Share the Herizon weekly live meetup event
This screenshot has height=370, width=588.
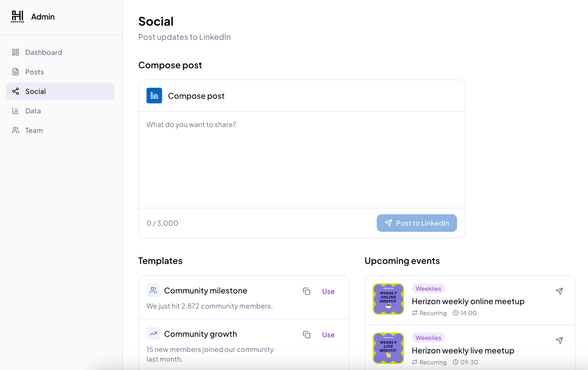click(559, 340)
